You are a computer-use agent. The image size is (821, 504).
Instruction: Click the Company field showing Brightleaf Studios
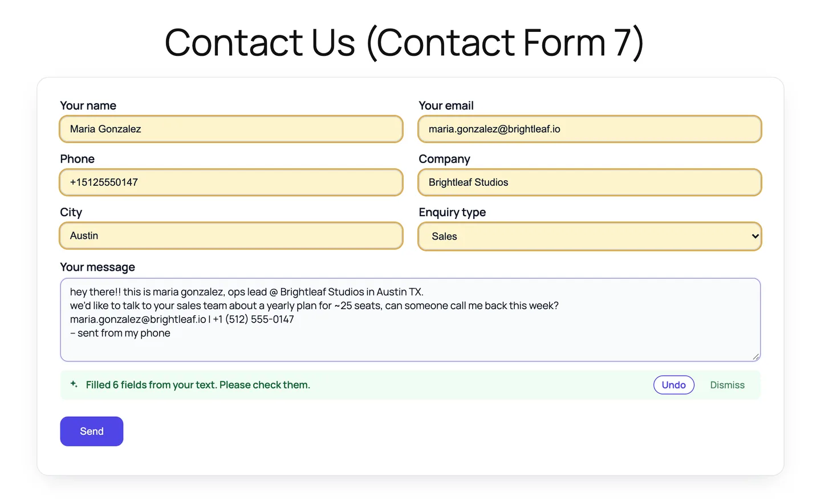tap(590, 182)
